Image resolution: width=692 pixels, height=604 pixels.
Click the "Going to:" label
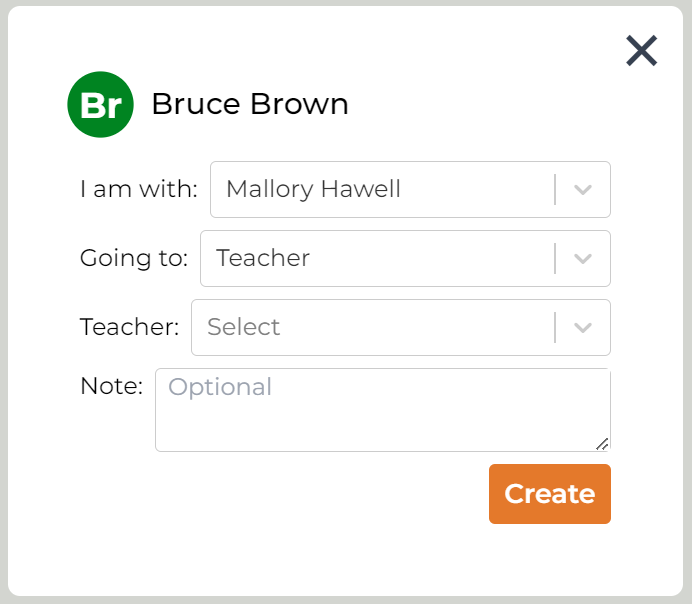(x=134, y=258)
